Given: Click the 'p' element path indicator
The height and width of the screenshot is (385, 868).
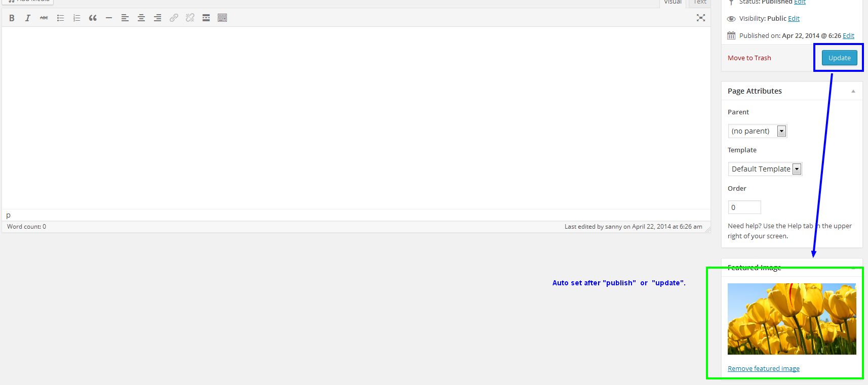Looking at the screenshot, I should [8, 215].
